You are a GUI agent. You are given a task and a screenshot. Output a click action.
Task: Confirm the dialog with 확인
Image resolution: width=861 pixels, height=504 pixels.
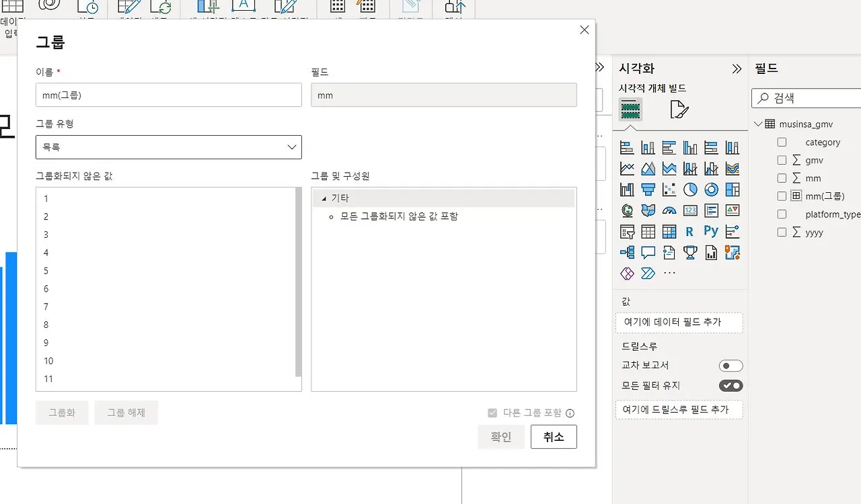click(501, 437)
